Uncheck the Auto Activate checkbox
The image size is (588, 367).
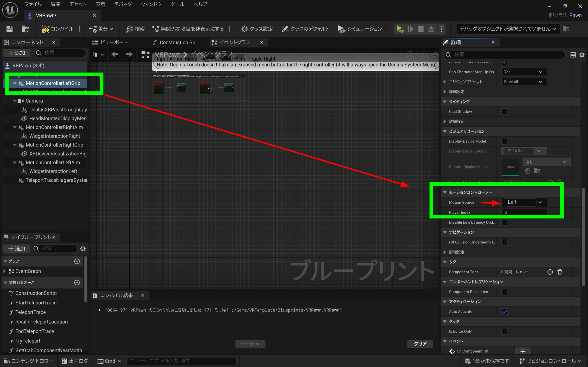click(504, 312)
